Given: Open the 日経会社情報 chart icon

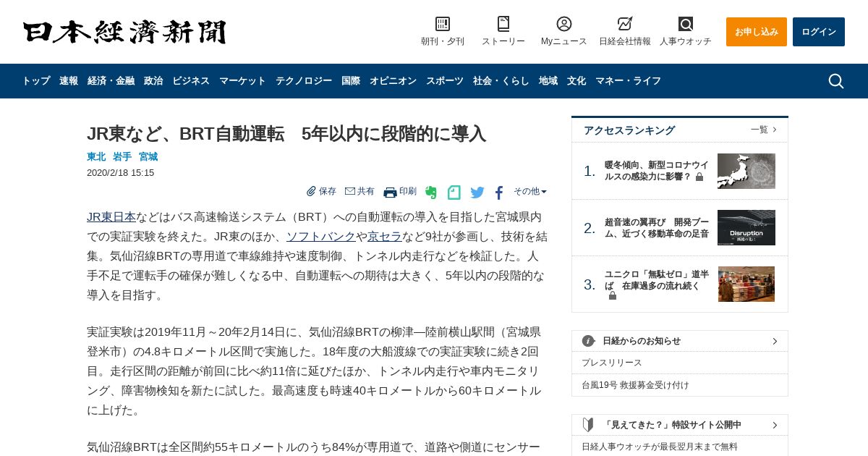Looking at the screenshot, I should coord(625,24).
